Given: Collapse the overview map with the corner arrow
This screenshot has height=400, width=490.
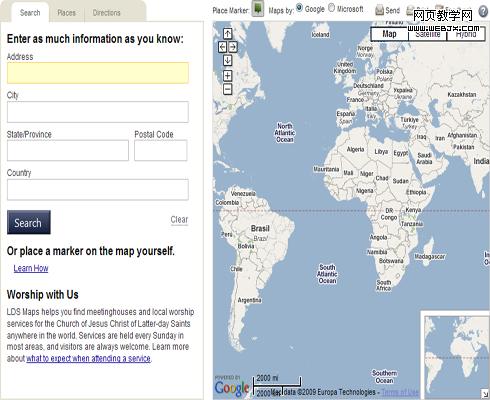Looking at the screenshot, I should (484, 393).
